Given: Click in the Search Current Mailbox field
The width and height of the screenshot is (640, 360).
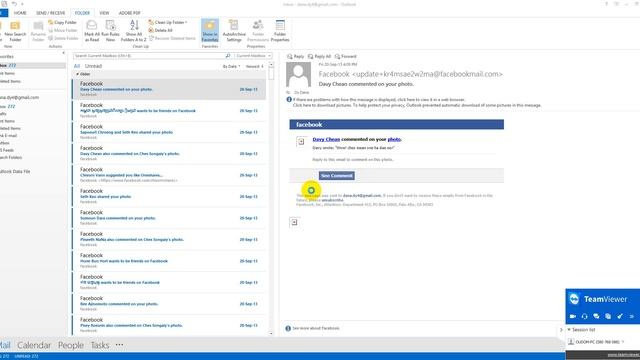Looking at the screenshot, I should [149, 56].
